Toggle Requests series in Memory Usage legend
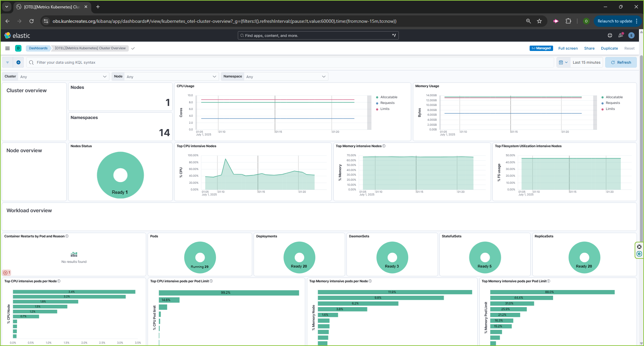 tap(612, 103)
